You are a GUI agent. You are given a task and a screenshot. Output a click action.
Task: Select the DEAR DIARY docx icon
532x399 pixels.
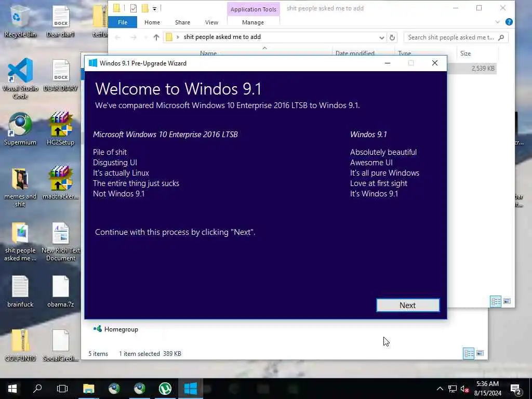click(60, 75)
